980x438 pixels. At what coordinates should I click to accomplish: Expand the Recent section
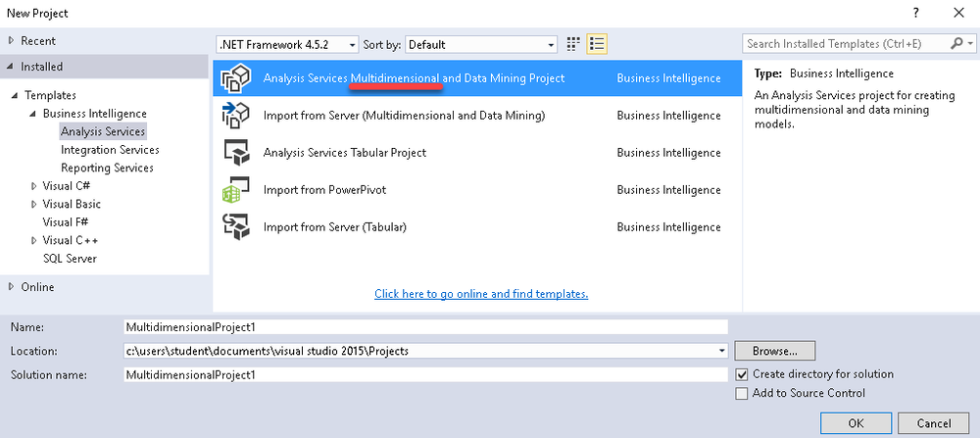[x=11, y=41]
